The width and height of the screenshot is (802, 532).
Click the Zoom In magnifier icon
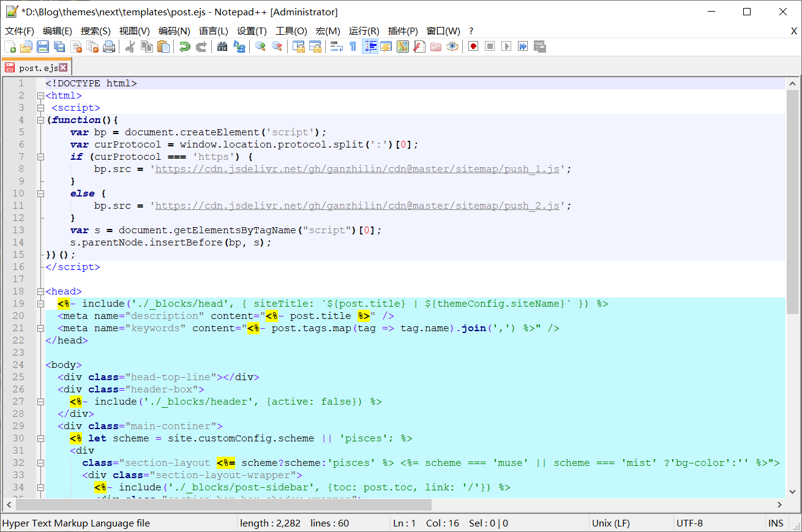click(x=260, y=47)
